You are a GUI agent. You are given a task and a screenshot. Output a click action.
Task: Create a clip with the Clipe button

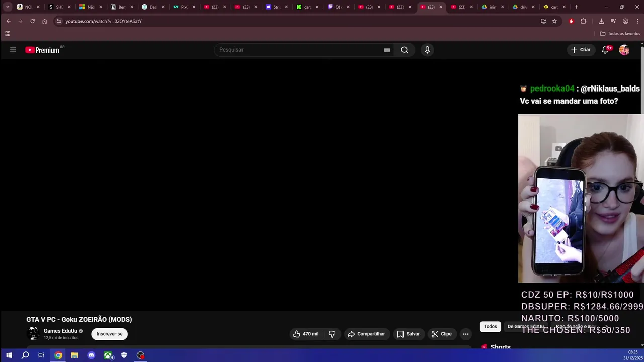[x=441, y=334]
